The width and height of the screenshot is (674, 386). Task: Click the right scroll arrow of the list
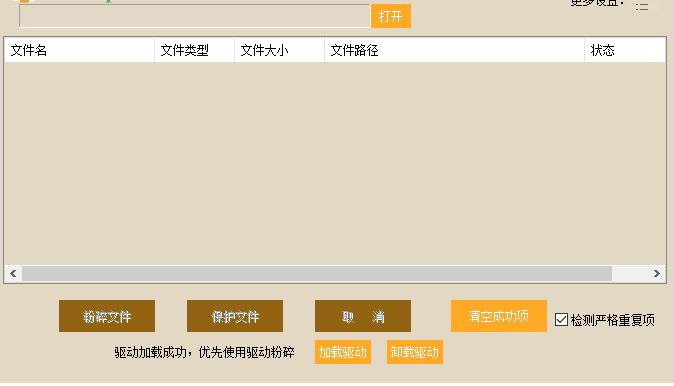coord(656,273)
